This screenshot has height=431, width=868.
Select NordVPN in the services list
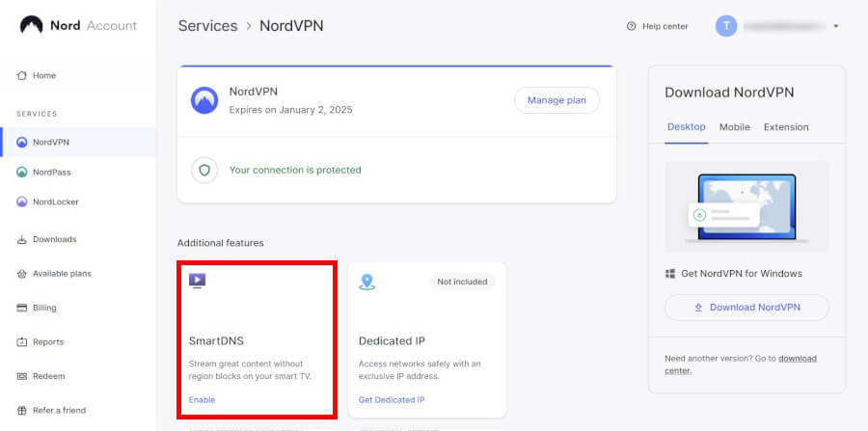(x=78, y=142)
